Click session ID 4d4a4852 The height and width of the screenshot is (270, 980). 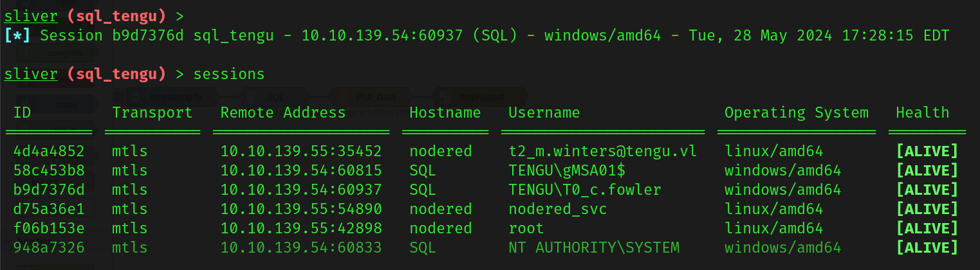tap(49, 152)
